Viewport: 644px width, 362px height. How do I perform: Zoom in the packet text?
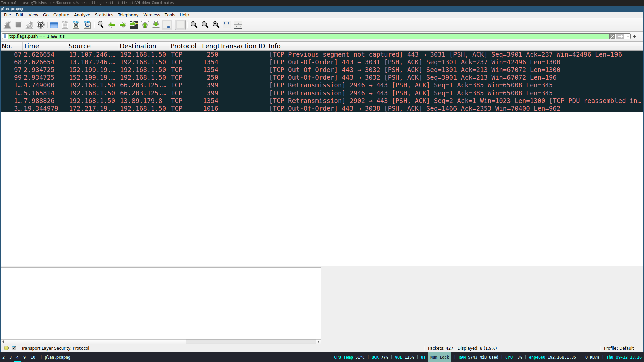coord(194,25)
